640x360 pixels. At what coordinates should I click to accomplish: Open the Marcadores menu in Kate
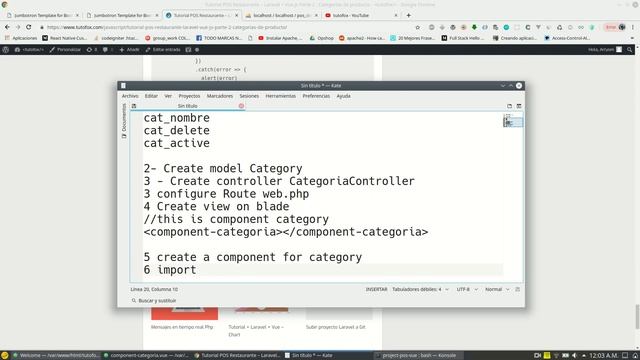[220, 96]
